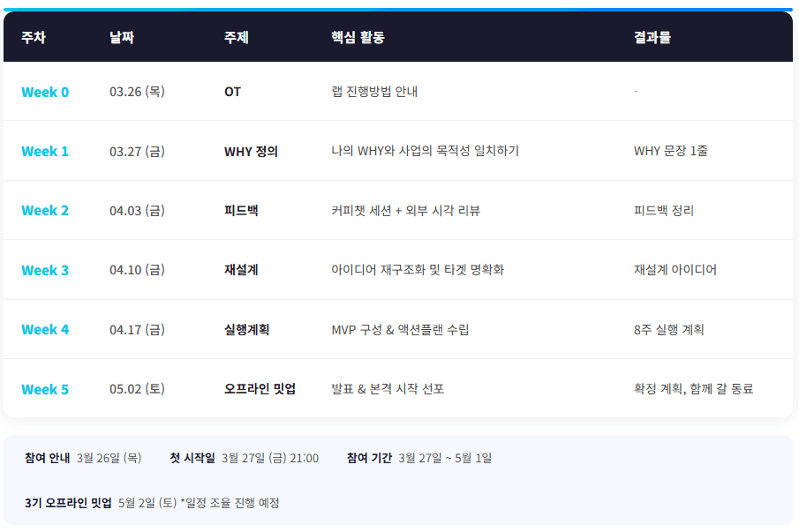The width and height of the screenshot is (799, 532).
Task: Open the Week 2 entry
Action: point(45,210)
